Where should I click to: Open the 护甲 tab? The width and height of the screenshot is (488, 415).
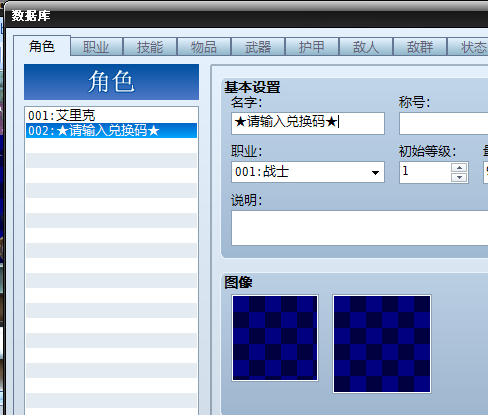coord(312,47)
